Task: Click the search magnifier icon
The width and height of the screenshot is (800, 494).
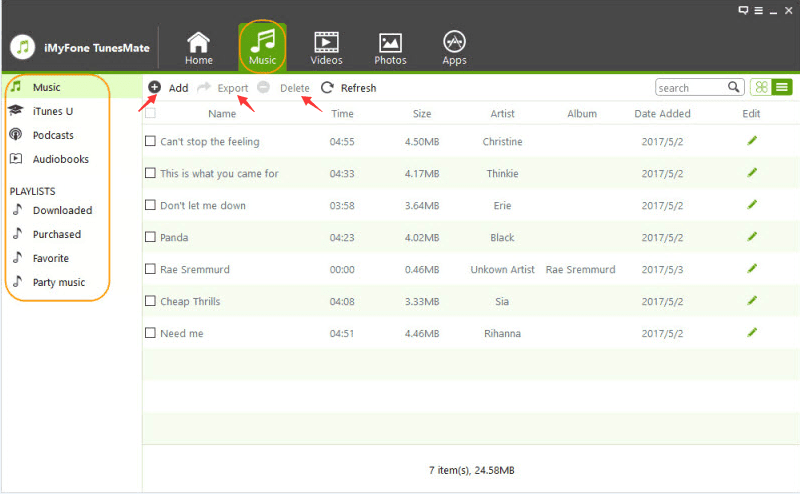Action: (734, 88)
